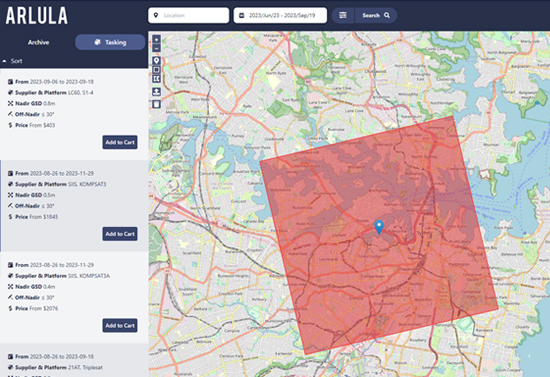Screen dimensions: 550x377
Task: Switch to the Tasking tab
Action: point(110,42)
